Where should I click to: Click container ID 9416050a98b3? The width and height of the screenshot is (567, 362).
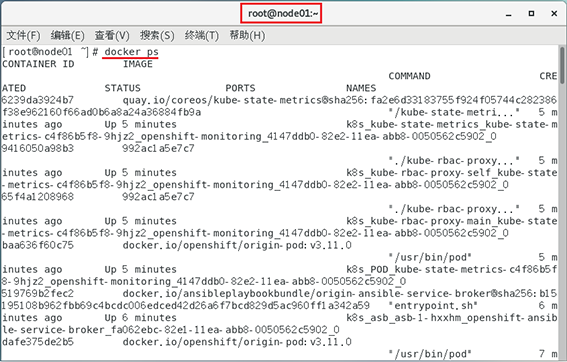pos(38,148)
